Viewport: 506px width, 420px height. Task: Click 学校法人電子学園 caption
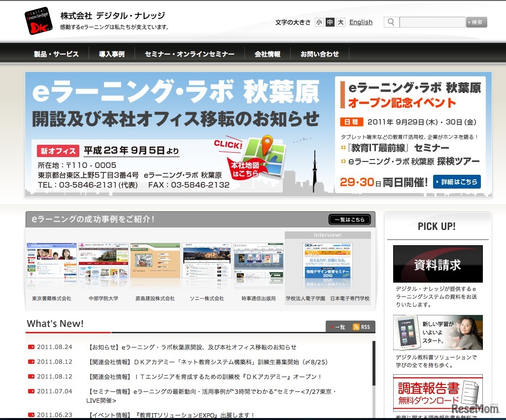click(x=305, y=298)
